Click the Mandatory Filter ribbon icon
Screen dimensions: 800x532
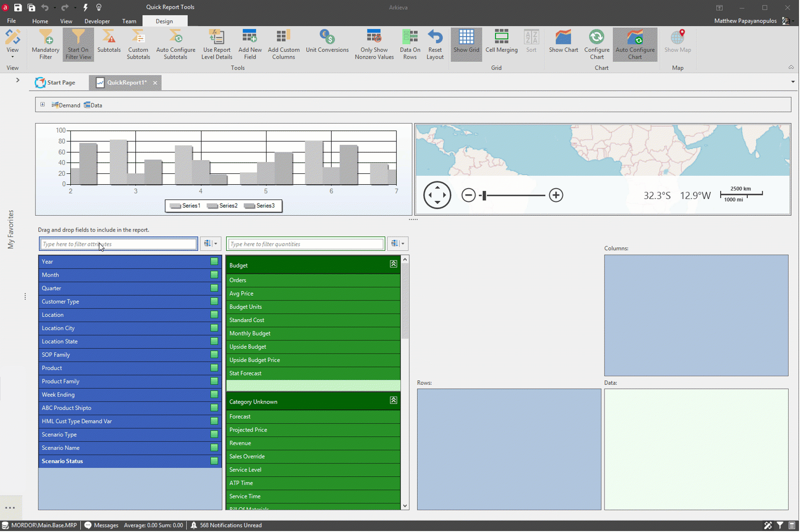45,44
